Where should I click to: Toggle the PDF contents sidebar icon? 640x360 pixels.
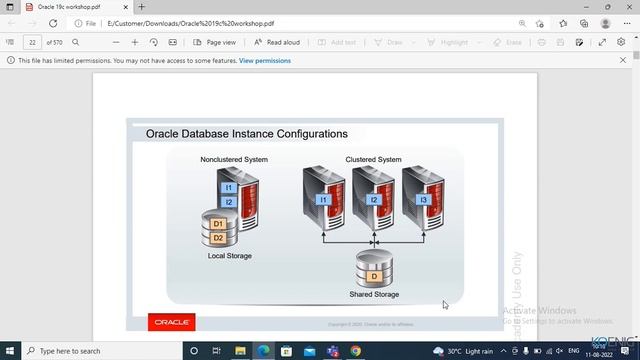pos(10,42)
